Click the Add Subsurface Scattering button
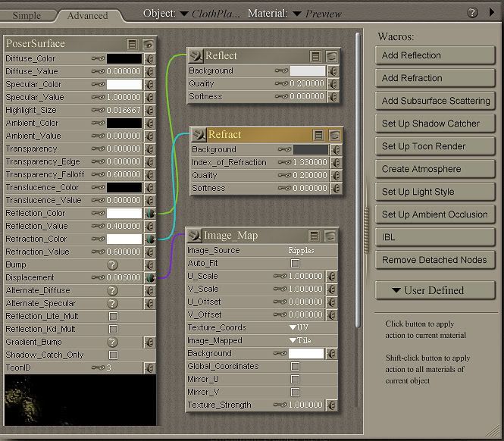 coord(435,101)
